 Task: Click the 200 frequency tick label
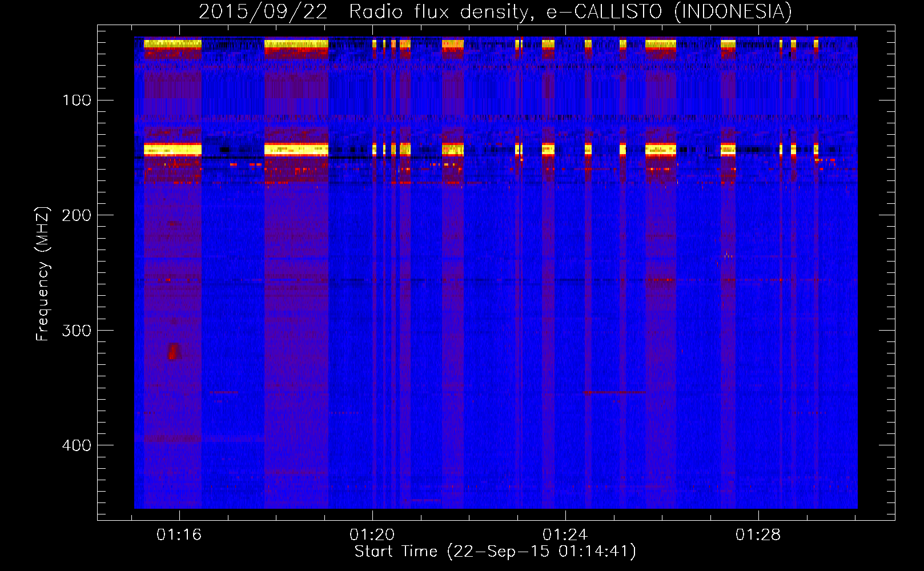tap(77, 215)
